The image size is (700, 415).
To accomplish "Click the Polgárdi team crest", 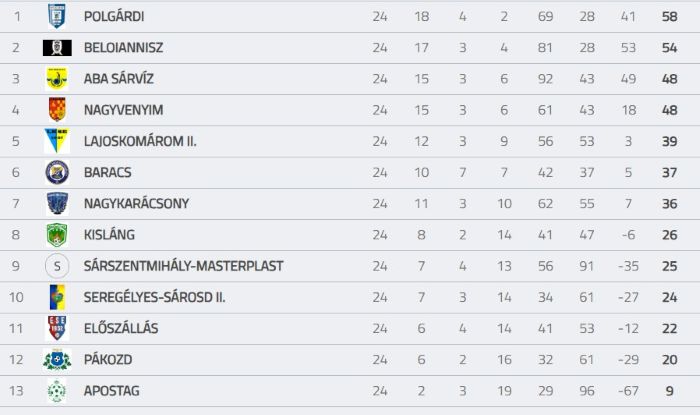I will coord(57,16).
